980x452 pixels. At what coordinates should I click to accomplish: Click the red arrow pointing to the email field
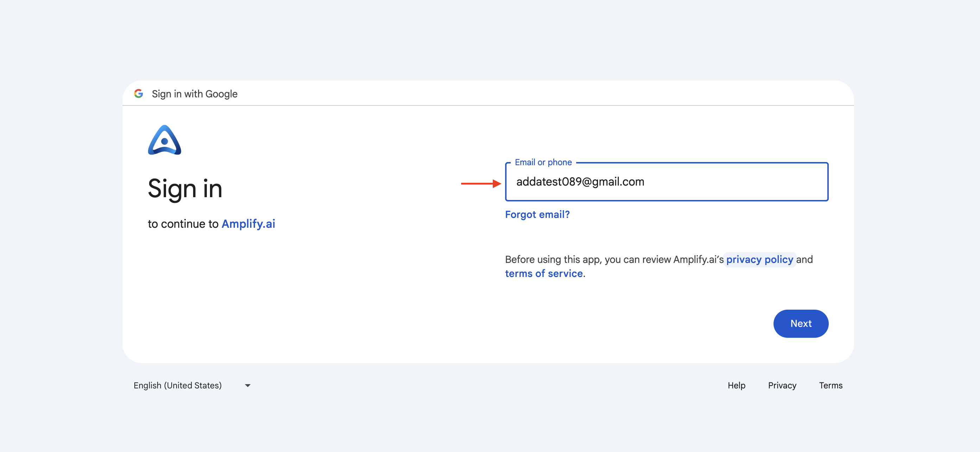[x=481, y=183]
